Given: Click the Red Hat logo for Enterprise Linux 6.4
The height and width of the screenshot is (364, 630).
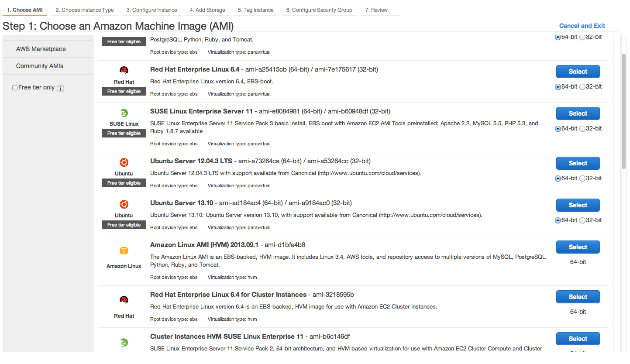Looking at the screenshot, I should point(124,71).
